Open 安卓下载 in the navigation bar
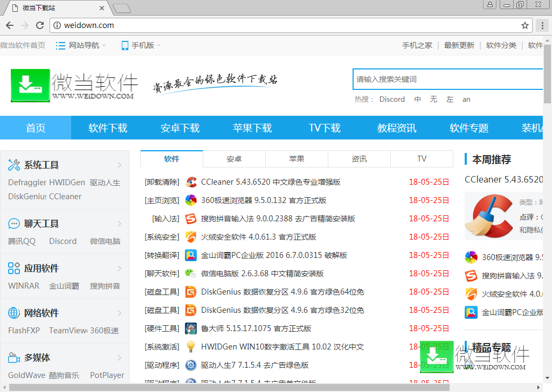This screenshot has height=392, width=552. pos(180,128)
